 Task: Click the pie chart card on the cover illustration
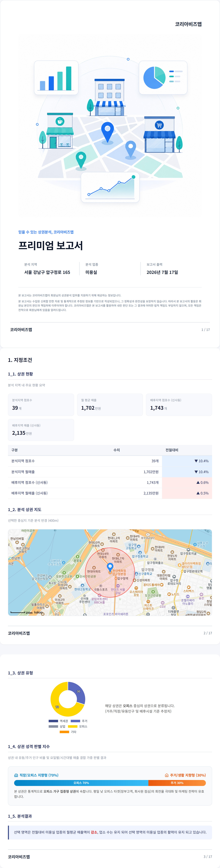(x=163, y=77)
